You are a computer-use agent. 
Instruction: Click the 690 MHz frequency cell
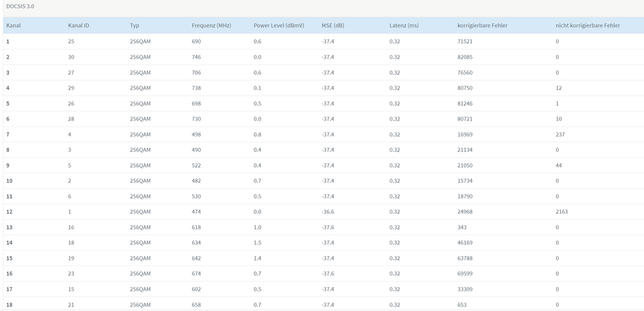click(x=196, y=41)
